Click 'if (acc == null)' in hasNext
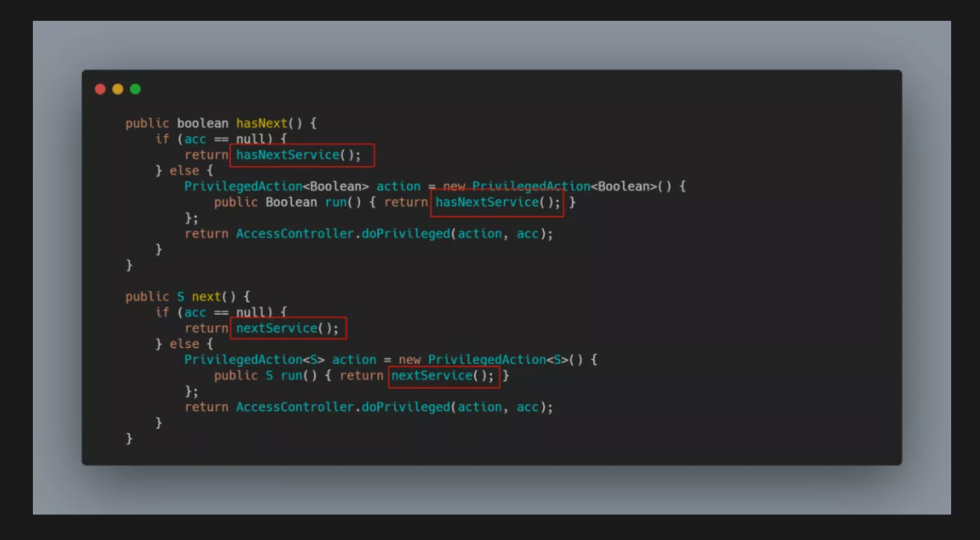 tap(214, 139)
